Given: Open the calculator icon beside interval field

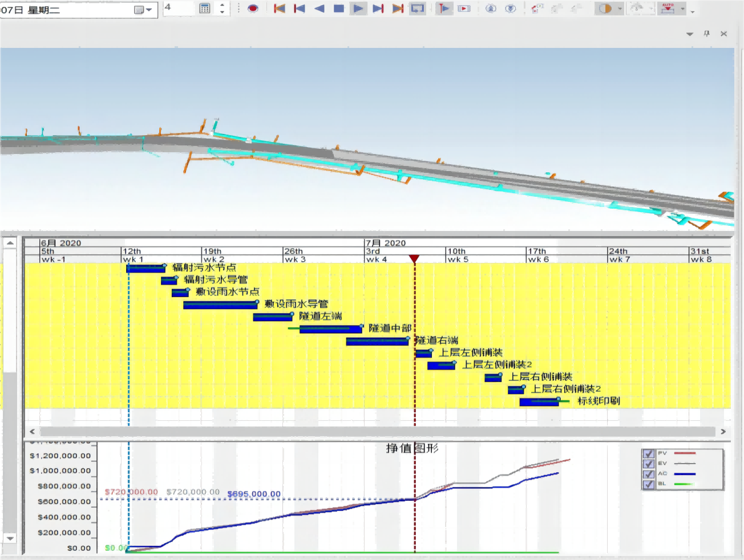Looking at the screenshot, I should (x=205, y=9).
